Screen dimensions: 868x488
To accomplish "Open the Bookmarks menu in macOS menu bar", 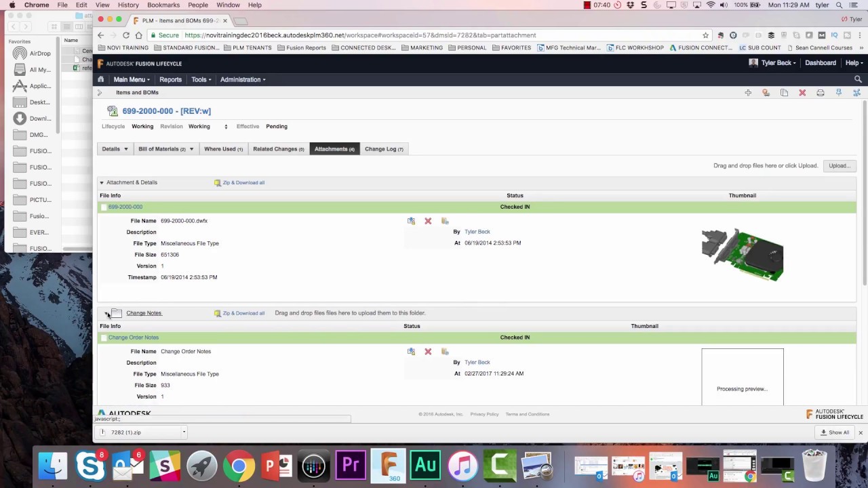I will point(163,5).
